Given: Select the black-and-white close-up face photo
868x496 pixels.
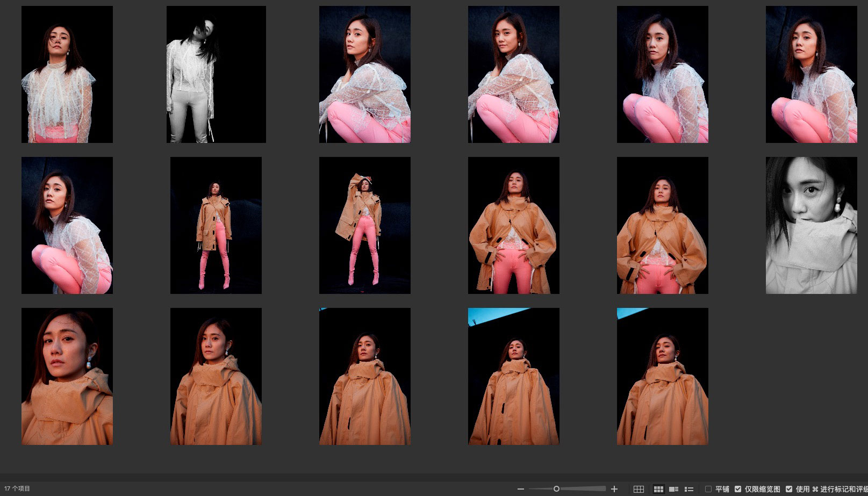Looking at the screenshot, I should click(811, 225).
